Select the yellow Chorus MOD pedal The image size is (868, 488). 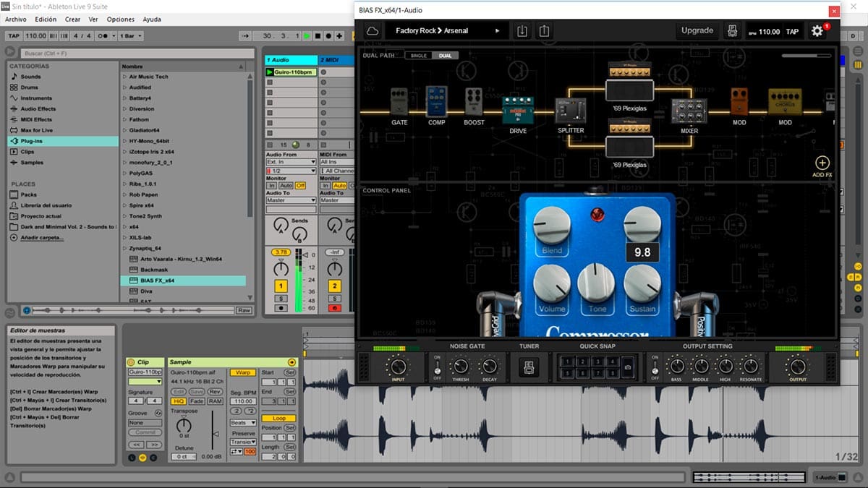[785, 103]
